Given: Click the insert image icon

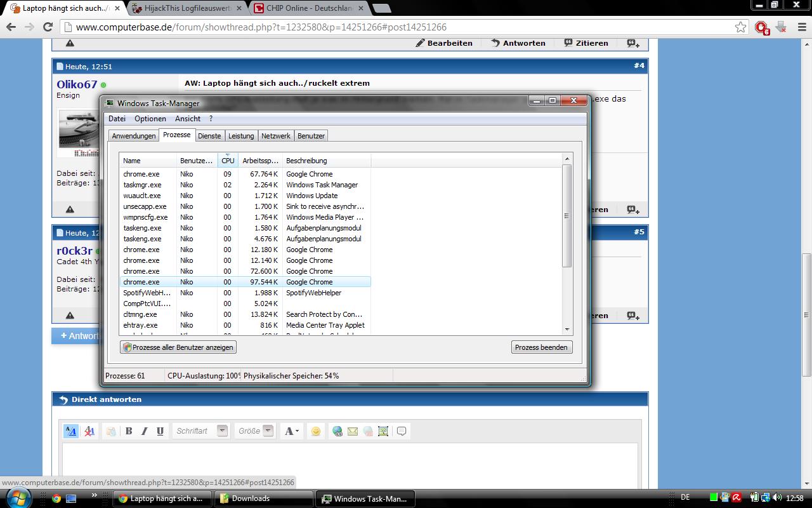Looking at the screenshot, I should (x=383, y=431).
